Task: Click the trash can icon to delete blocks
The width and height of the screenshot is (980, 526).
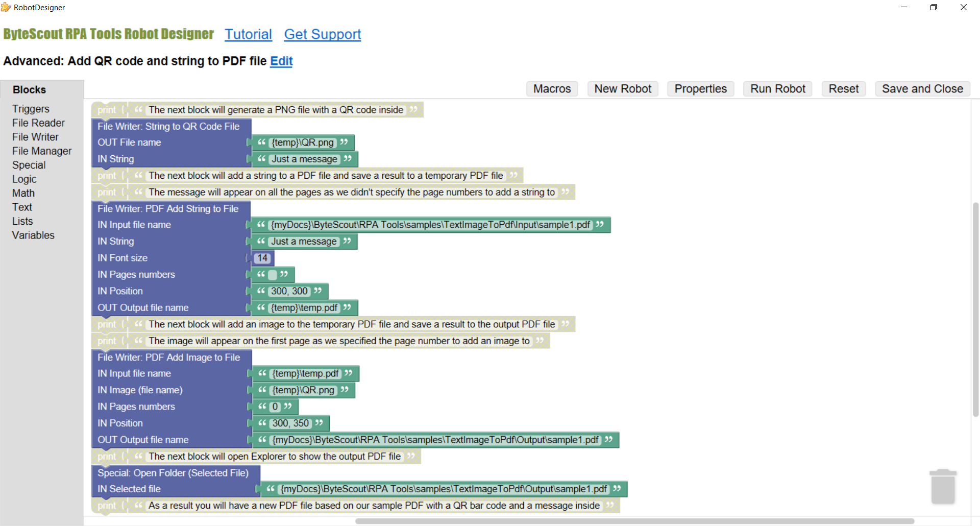Action: tap(943, 486)
